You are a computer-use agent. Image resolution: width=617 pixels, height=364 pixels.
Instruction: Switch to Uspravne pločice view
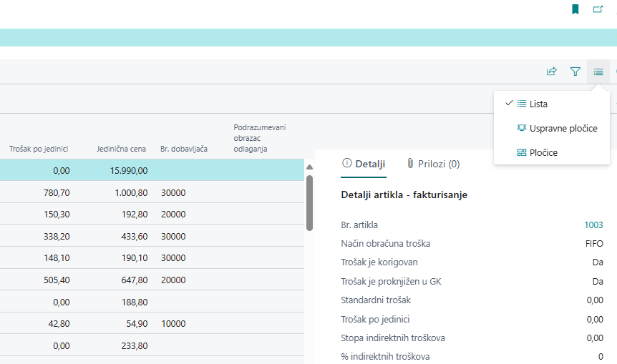[x=563, y=128]
